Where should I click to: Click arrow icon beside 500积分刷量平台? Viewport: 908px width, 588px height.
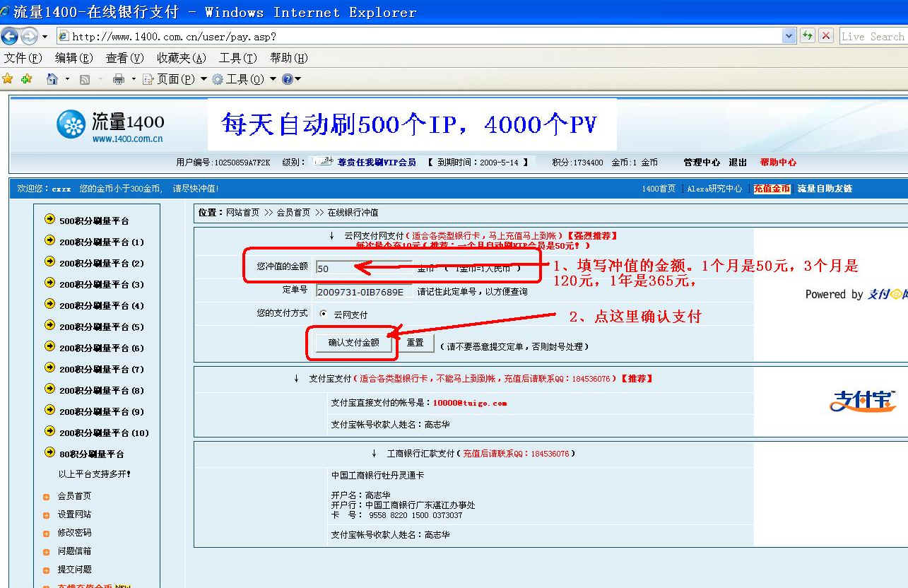click(49, 219)
